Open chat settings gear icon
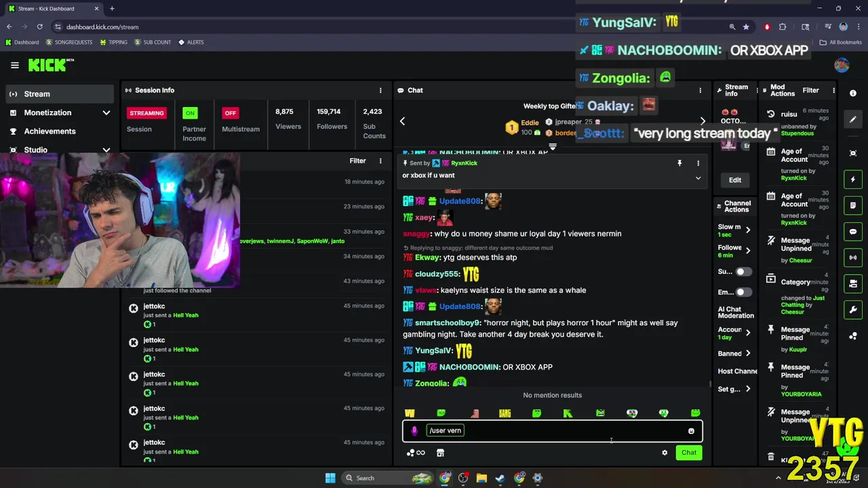Screen dimensions: 868x488 click(x=665, y=453)
